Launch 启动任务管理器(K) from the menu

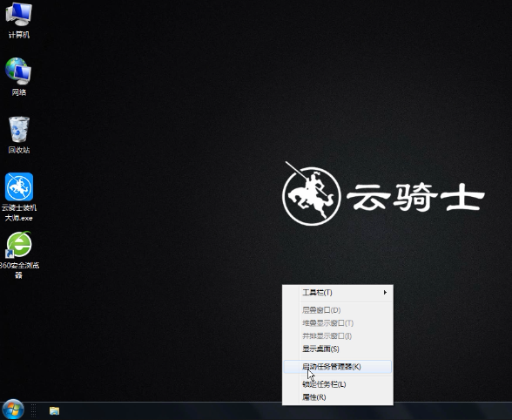[x=338, y=367]
